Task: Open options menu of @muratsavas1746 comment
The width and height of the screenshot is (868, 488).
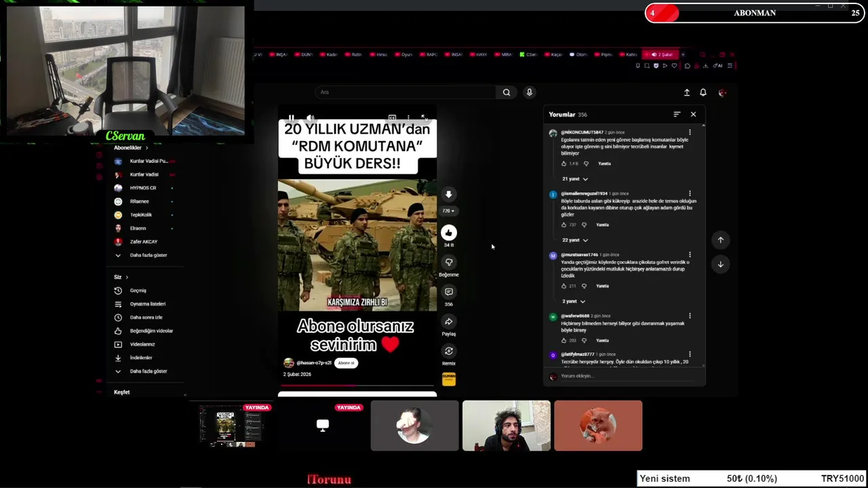Action: tap(690, 255)
